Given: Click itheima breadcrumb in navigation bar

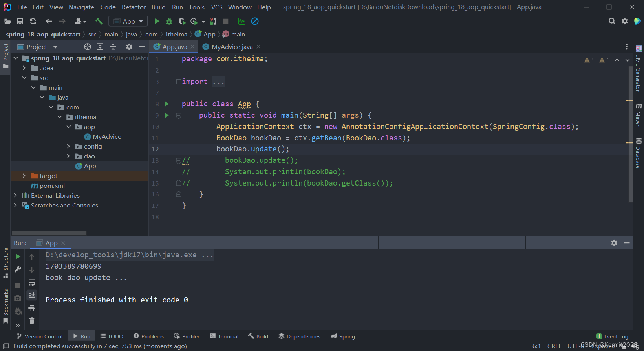Looking at the screenshot, I should [177, 35].
